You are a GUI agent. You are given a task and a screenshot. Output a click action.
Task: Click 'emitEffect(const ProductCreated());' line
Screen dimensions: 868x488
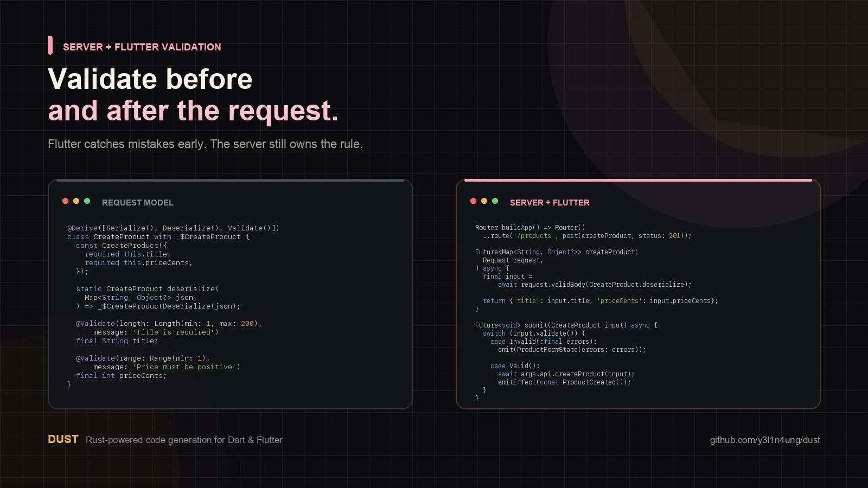(564, 382)
